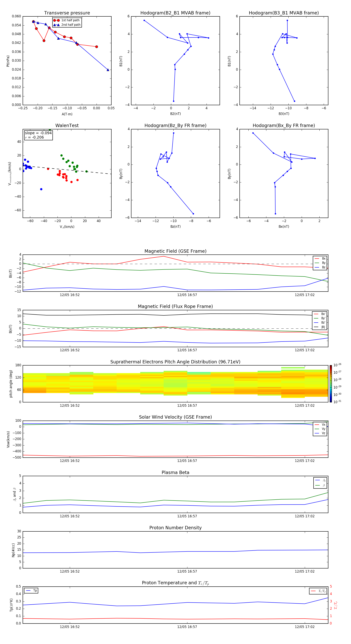351x644 pixels.
Task: Click the 'Solar Wind Velocity (GSE Frame)' title
Action: (x=175, y=417)
